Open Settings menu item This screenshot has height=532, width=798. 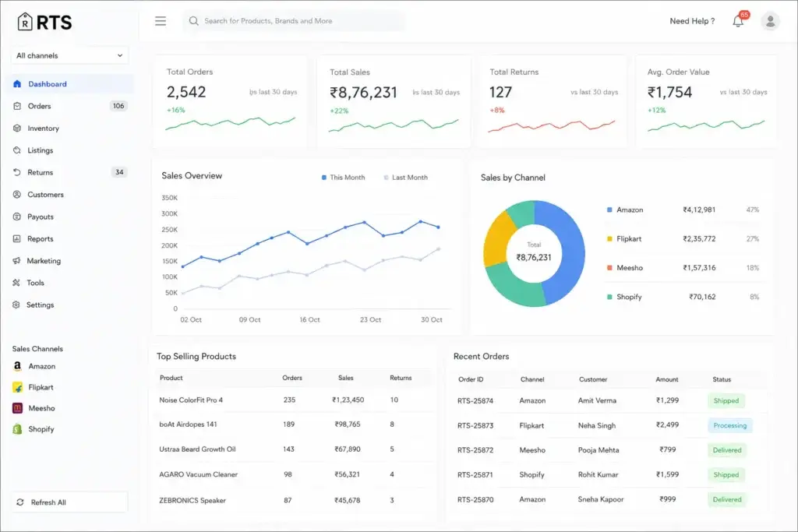pyautogui.click(x=70, y=305)
